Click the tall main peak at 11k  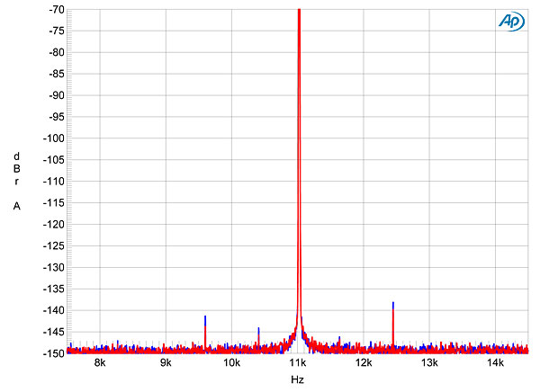click(x=298, y=135)
